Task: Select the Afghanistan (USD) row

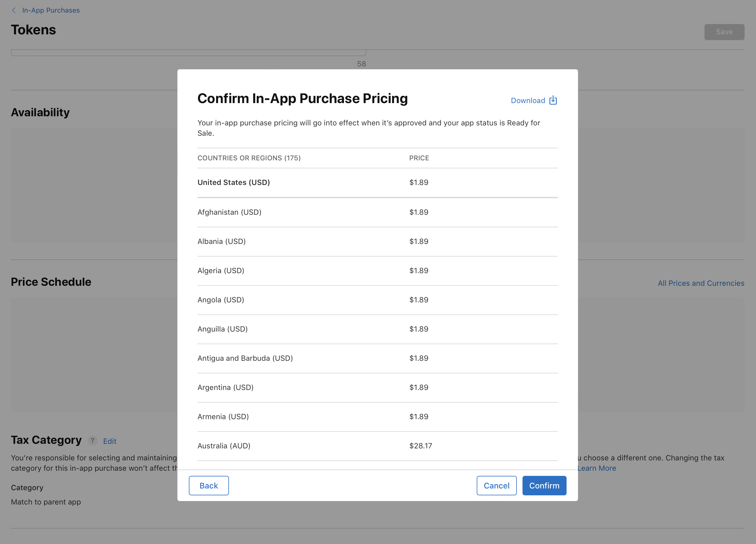Action: point(229,212)
